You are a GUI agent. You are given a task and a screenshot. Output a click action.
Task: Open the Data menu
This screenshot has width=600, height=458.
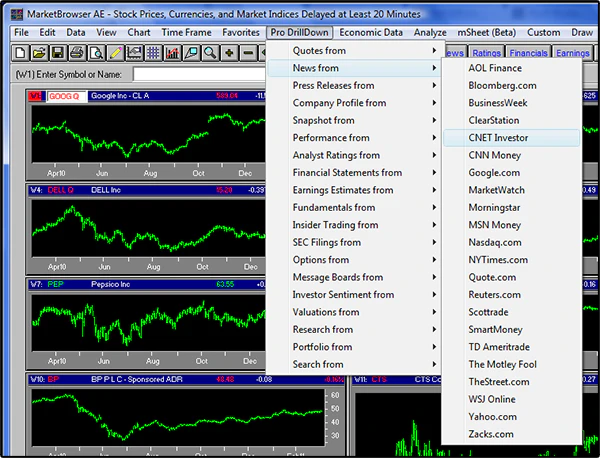[76, 33]
